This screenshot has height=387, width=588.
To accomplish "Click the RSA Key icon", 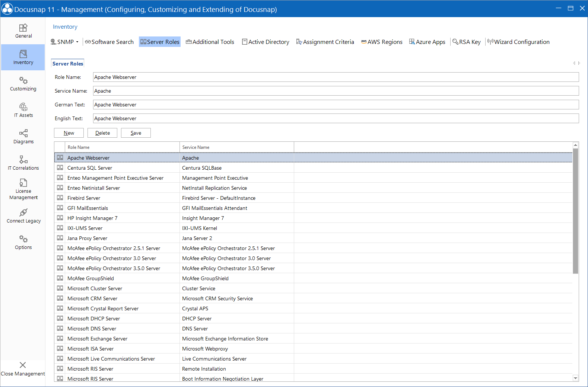I will 455,42.
